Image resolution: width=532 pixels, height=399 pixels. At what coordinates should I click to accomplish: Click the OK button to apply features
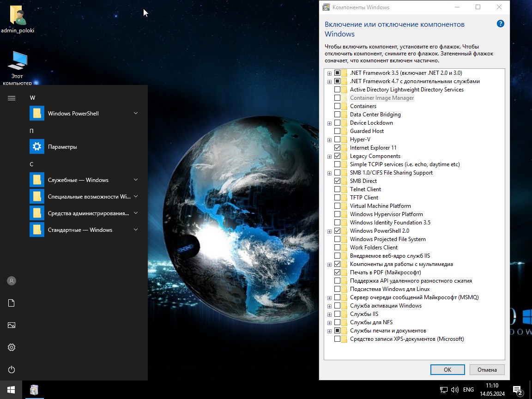point(447,369)
